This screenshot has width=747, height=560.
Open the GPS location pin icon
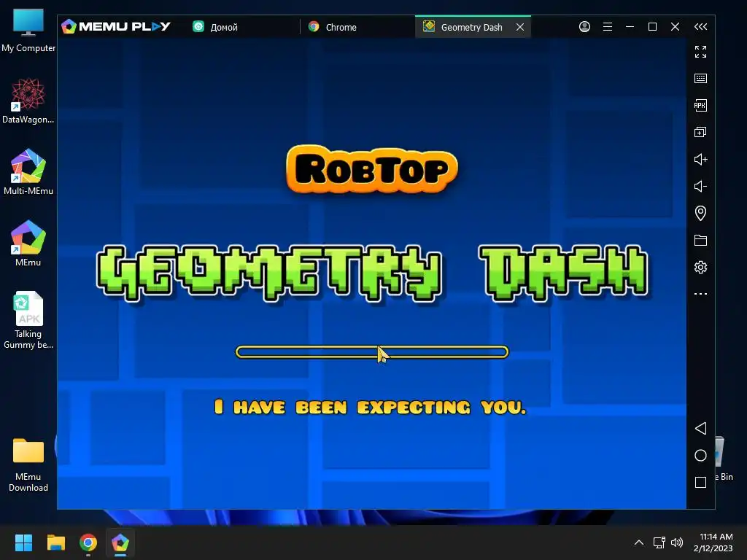pyautogui.click(x=700, y=213)
